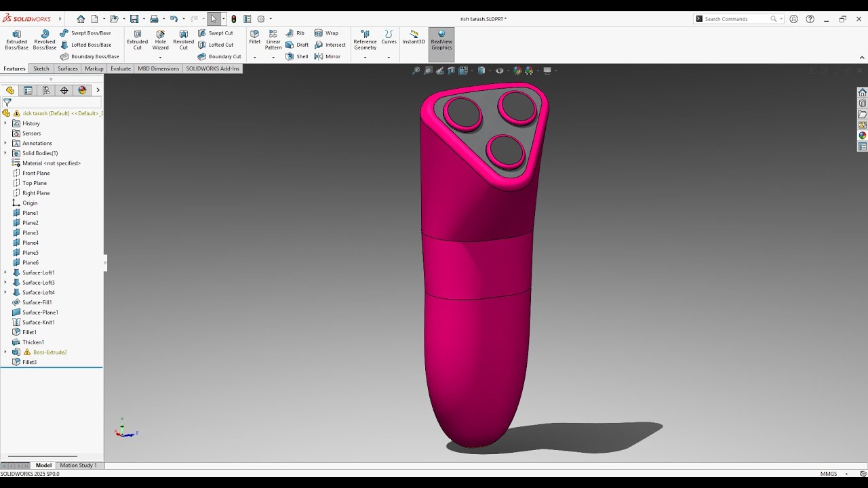
Task: Select the Revolved Boss/Base tool
Action: [x=45, y=39]
